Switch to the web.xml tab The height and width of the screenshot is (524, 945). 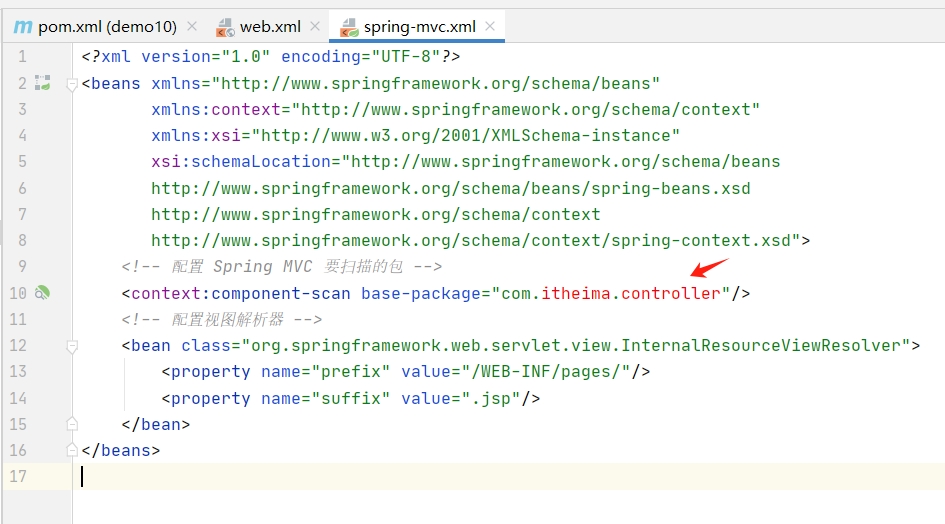(x=270, y=27)
